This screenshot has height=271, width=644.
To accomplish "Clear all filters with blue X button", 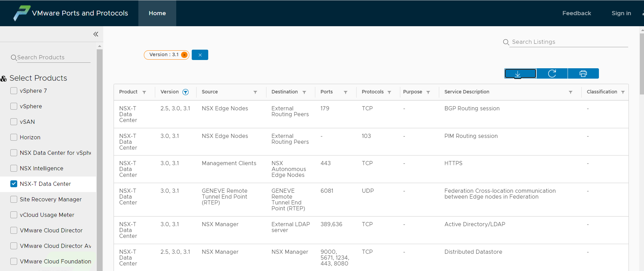I will point(200,55).
